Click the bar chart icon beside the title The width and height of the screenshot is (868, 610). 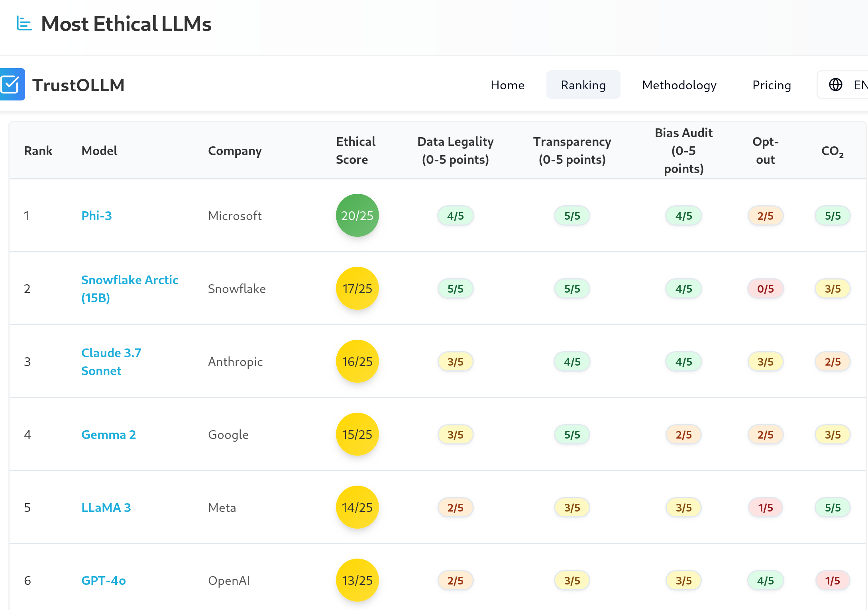tap(24, 24)
